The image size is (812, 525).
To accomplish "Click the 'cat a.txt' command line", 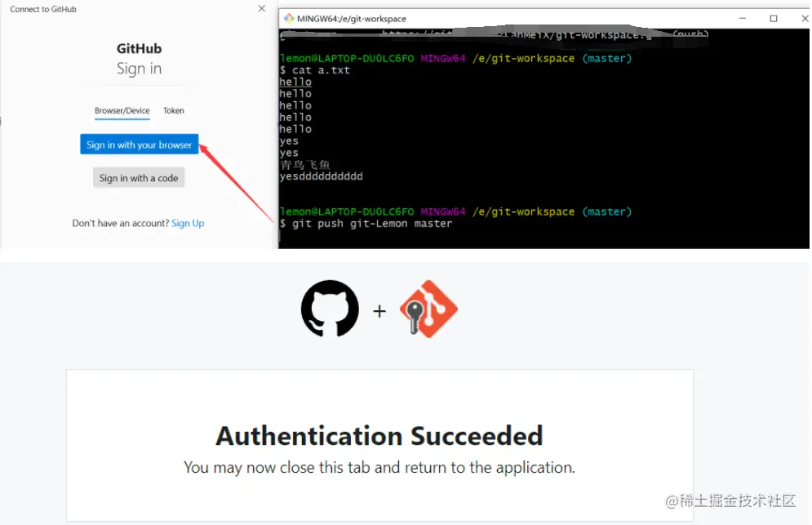I will pos(314,70).
